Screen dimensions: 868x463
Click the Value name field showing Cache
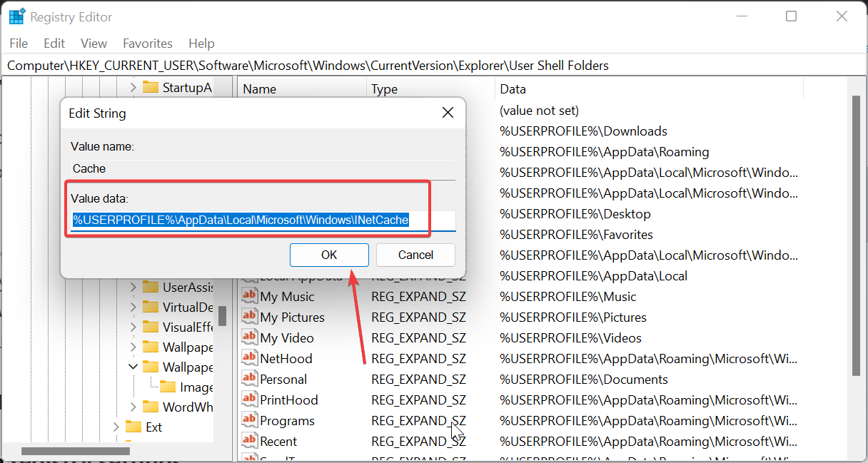[x=263, y=169]
